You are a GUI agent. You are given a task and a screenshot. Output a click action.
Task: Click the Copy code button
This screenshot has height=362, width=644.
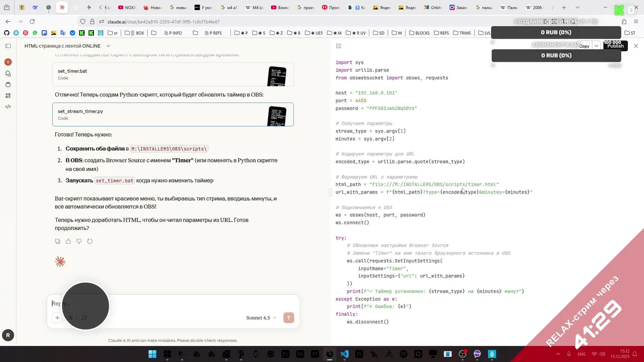click(x=584, y=46)
